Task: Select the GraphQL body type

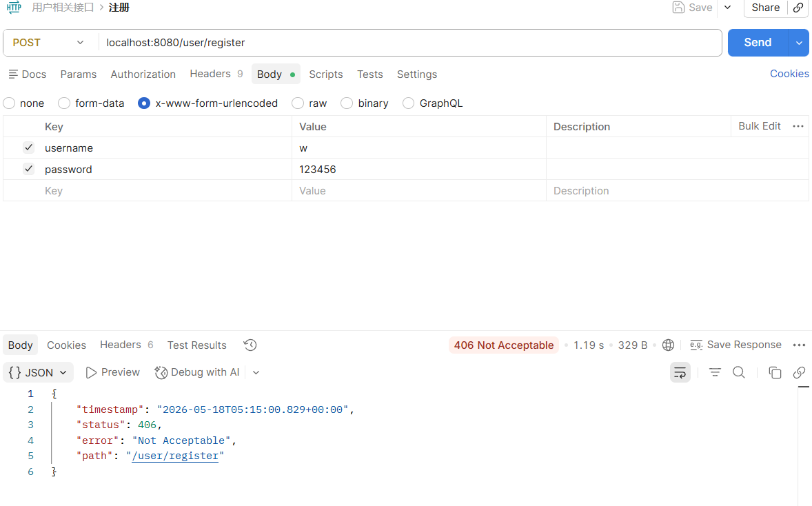Action: coord(409,103)
